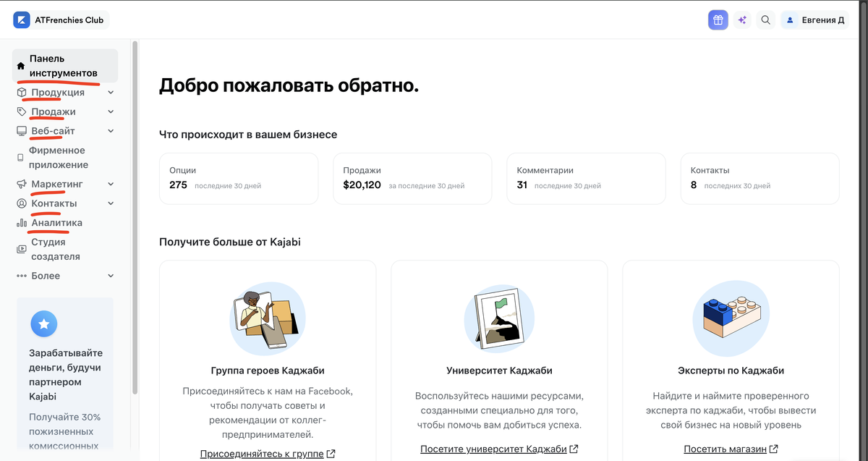Viewport: 868px width, 461px height.
Task: Follow the Присоединяйтесь к группе link
Action: [262, 454]
